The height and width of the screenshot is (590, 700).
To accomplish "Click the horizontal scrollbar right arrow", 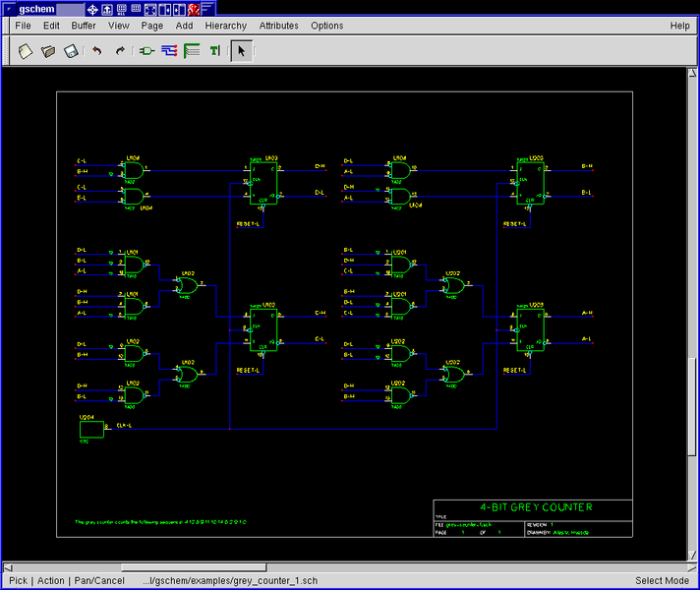I will click(x=691, y=567).
